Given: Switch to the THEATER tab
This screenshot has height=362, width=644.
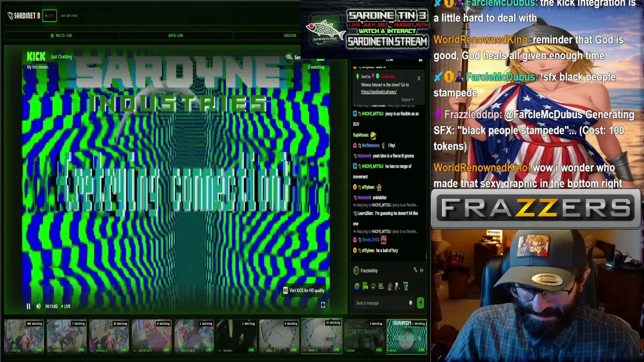Looking at the screenshot, I should 290,36.
